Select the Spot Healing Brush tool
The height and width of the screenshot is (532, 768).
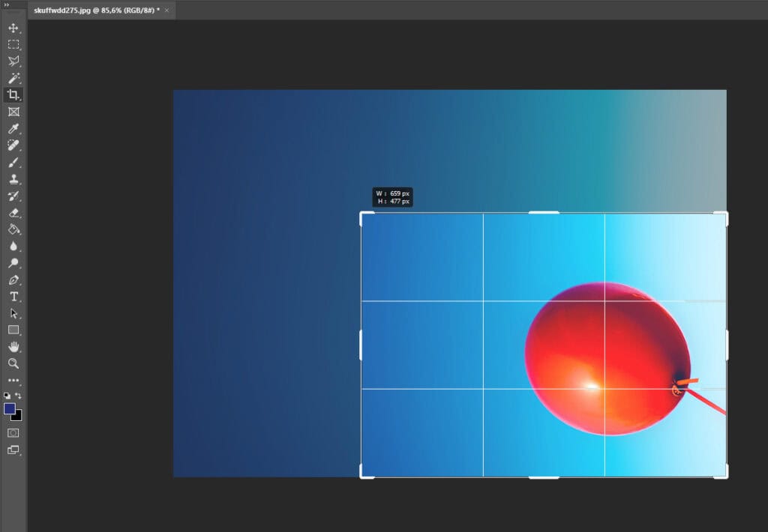click(x=13, y=145)
